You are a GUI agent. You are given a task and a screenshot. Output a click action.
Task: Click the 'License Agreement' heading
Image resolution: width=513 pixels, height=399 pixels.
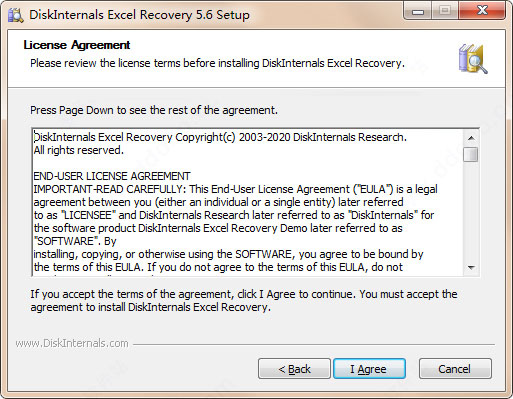pyautogui.click(x=77, y=45)
